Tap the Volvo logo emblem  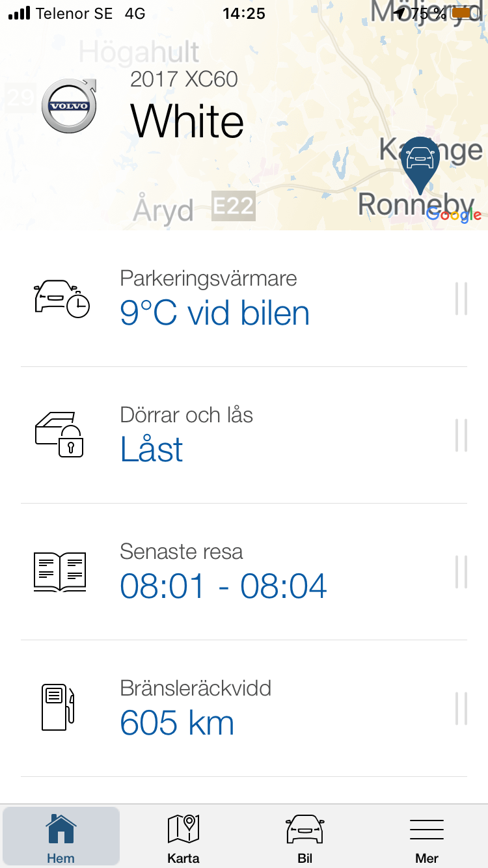[69, 106]
